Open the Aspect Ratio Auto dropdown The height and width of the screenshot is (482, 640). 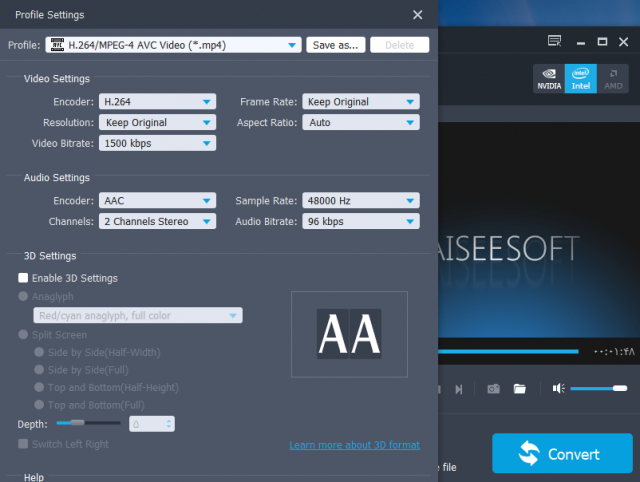click(x=361, y=122)
